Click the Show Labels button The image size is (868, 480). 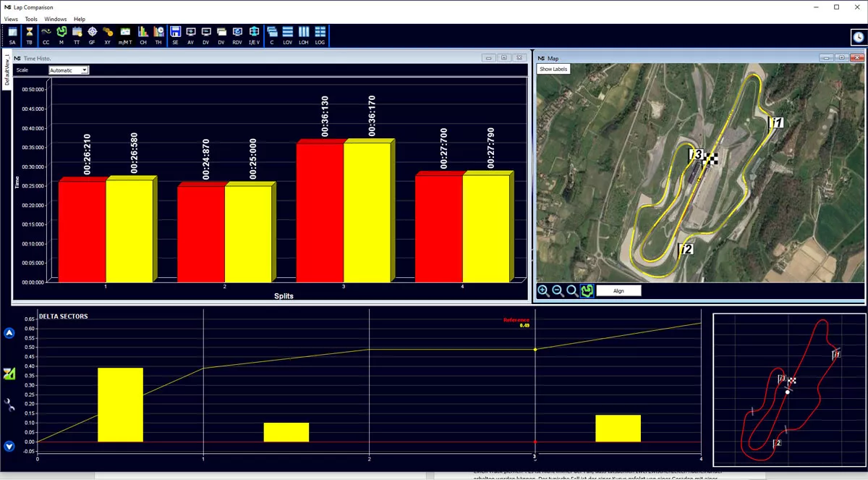coord(554,69)
